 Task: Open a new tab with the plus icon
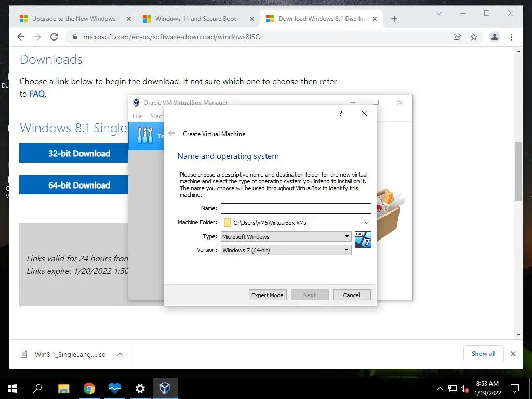(394, 19)
